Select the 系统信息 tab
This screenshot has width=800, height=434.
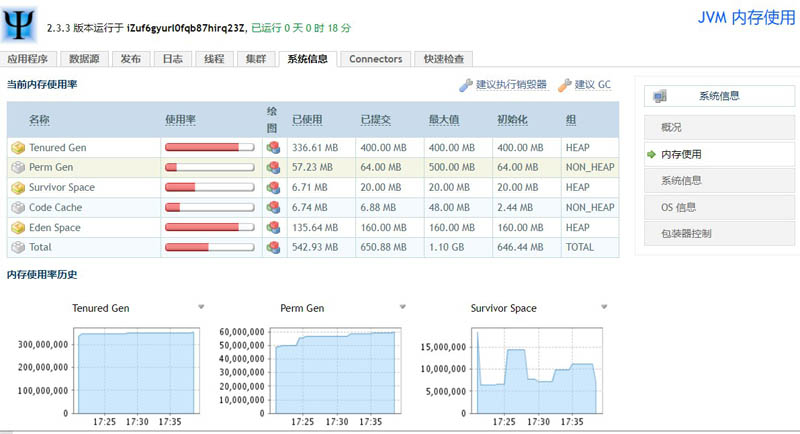308,59
